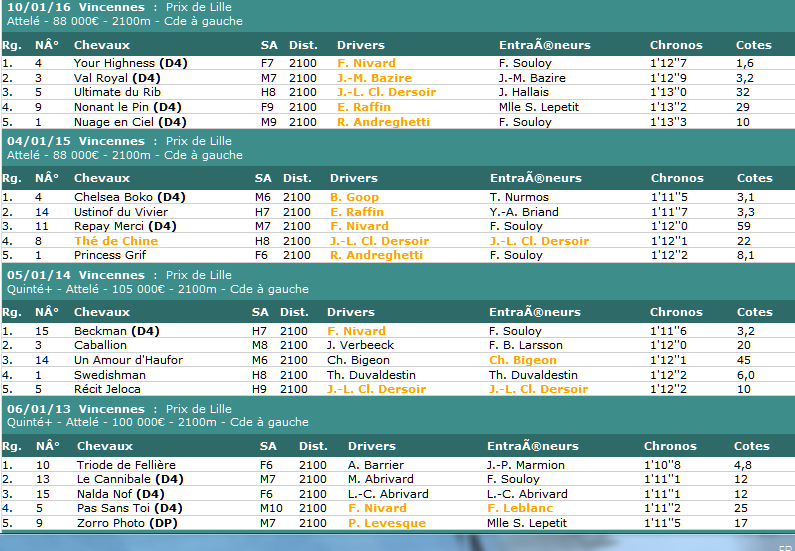Click the B. Goop driver link
The width and height of the screenshot is (795, 551).
coord(354,197)
